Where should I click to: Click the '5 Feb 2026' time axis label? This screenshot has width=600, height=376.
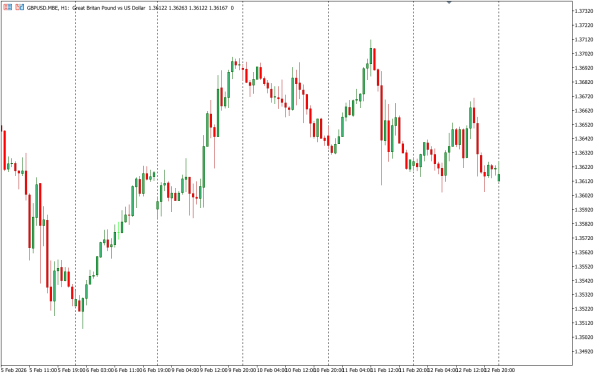tap(14, 370)
